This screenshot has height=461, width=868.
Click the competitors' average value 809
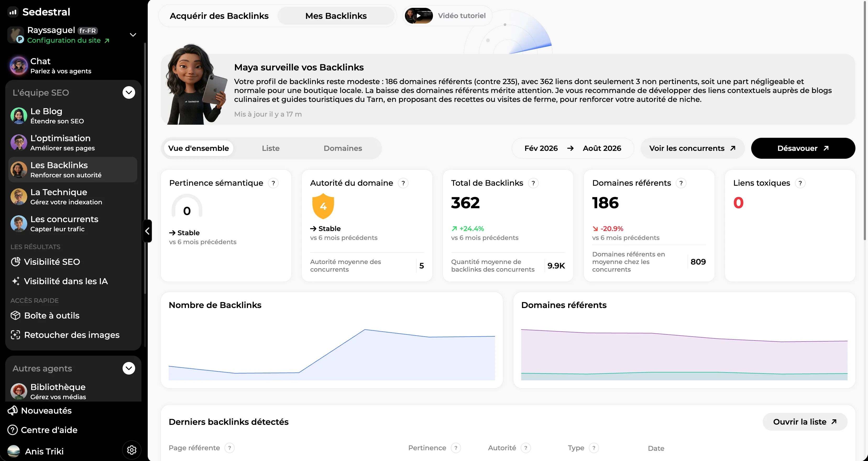pos(698,262)
